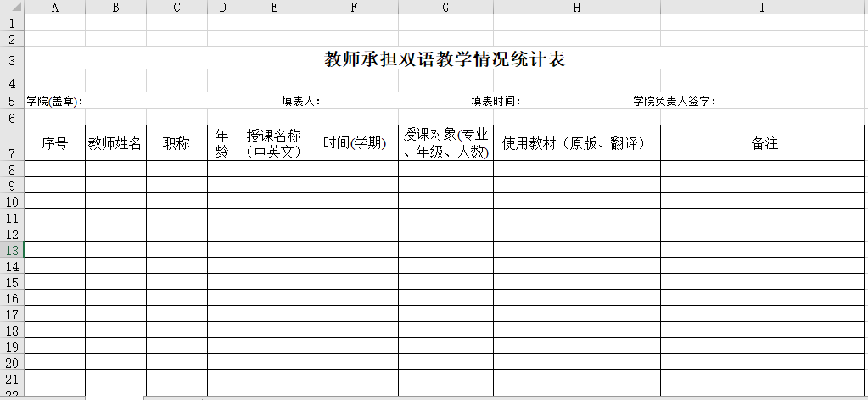Click the 授课名称(中英文) header cell
The image size is (868, 400).
(x=274, y=143)
